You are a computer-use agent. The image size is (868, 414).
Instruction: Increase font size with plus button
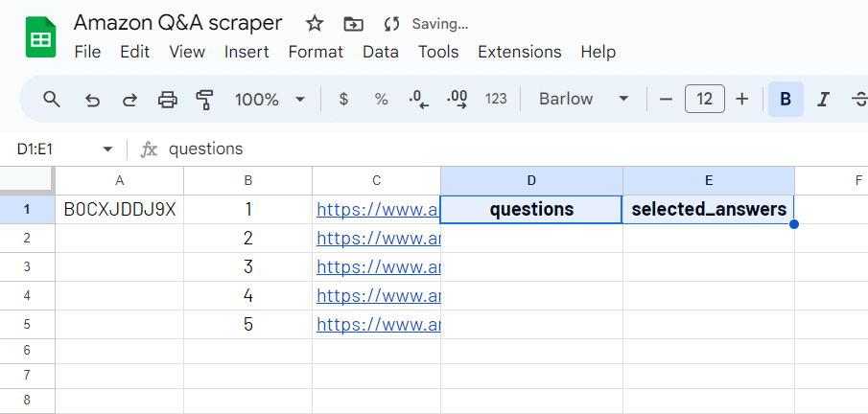[x=741, y=99]
